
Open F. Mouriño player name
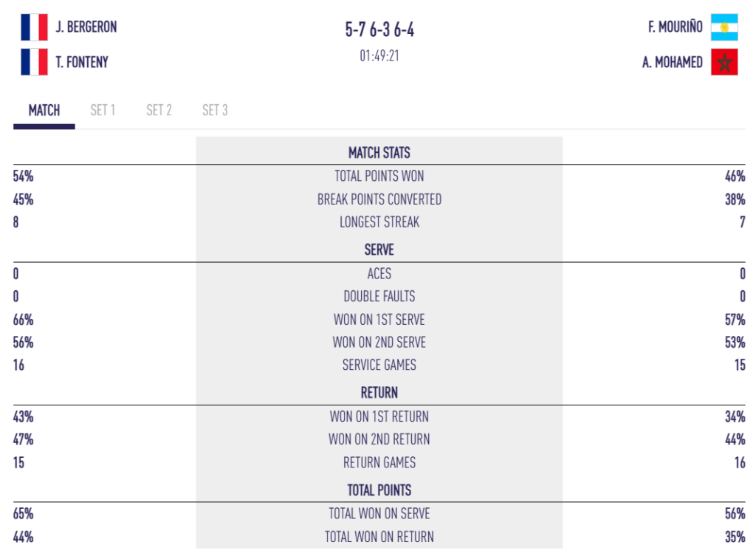675,27
